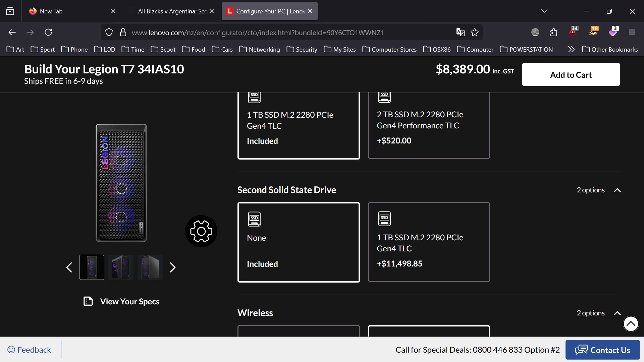Show next product image arrow

pyautogui.click(x=172, y=267)
